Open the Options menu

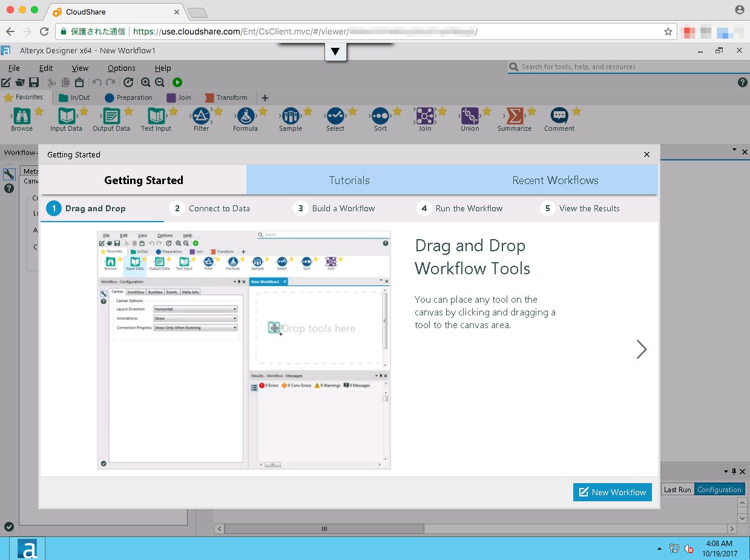122,68
